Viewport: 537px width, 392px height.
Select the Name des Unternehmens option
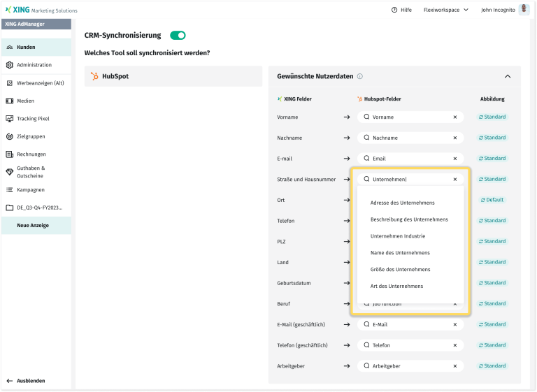point(400,253)
